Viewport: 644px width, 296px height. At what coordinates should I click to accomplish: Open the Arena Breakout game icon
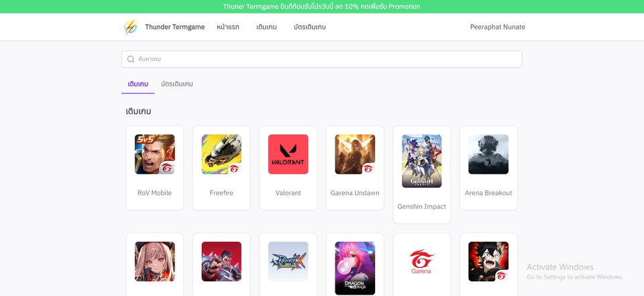[x=488, y=154]
